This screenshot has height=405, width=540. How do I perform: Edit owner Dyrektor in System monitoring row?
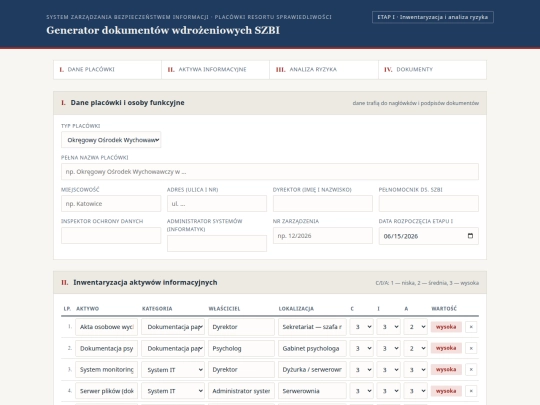tap(241, 370)
